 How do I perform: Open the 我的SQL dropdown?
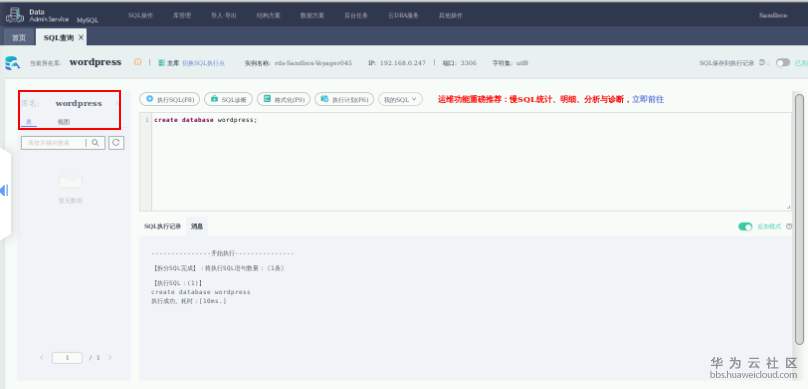coord(400,99)
